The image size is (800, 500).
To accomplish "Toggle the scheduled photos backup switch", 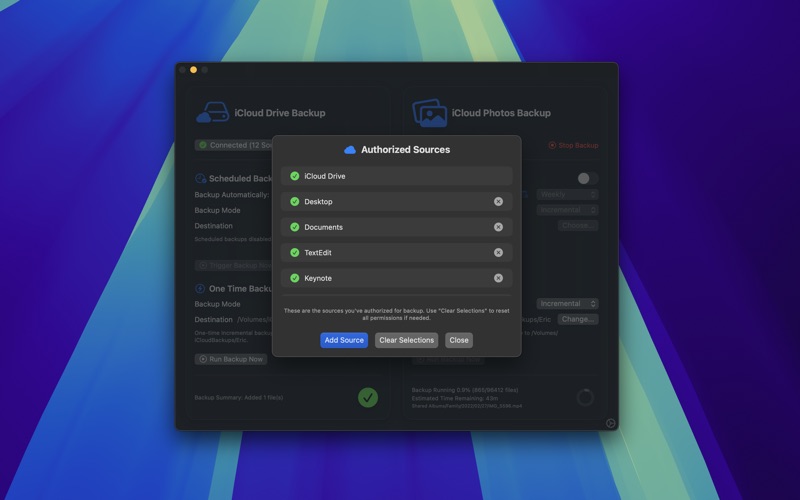I will point(588,178).
